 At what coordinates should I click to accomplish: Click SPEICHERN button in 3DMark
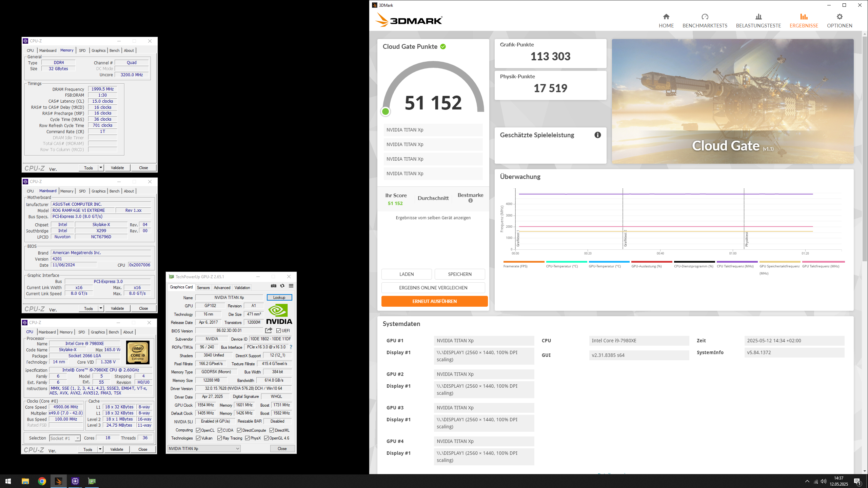click(460, 274)
